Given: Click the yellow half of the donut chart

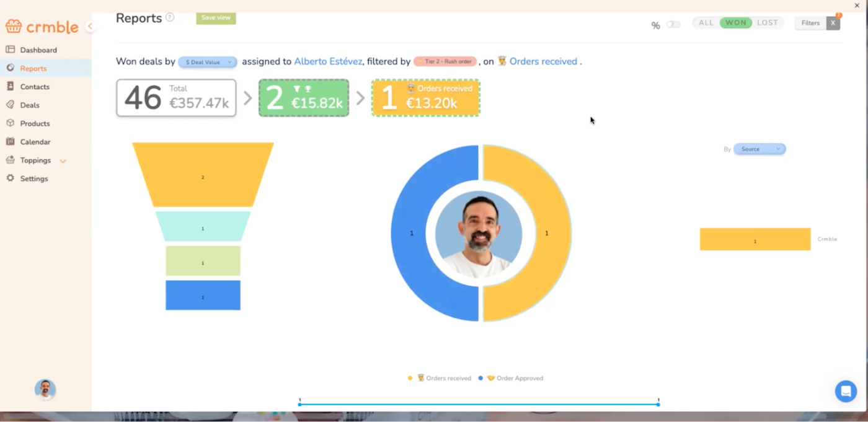Looking at the screenshot, I should pyautogui.click(x=548, y=233).
